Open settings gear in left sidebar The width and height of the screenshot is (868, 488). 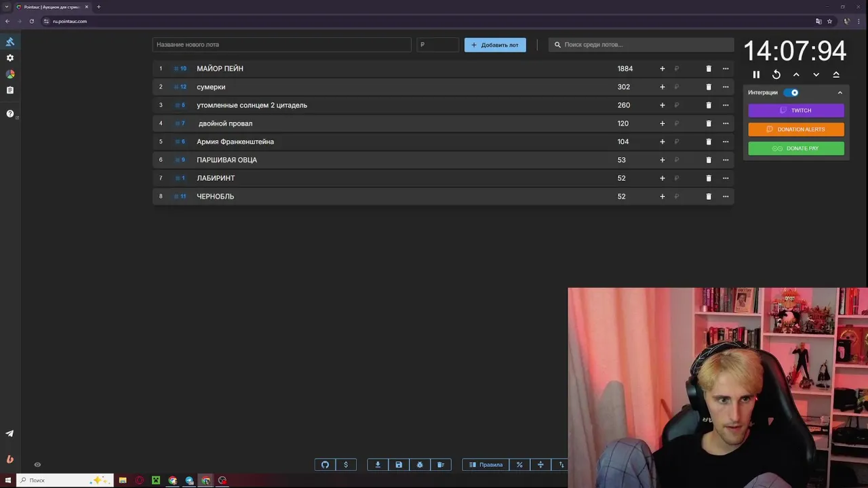[x=10, y=58]
